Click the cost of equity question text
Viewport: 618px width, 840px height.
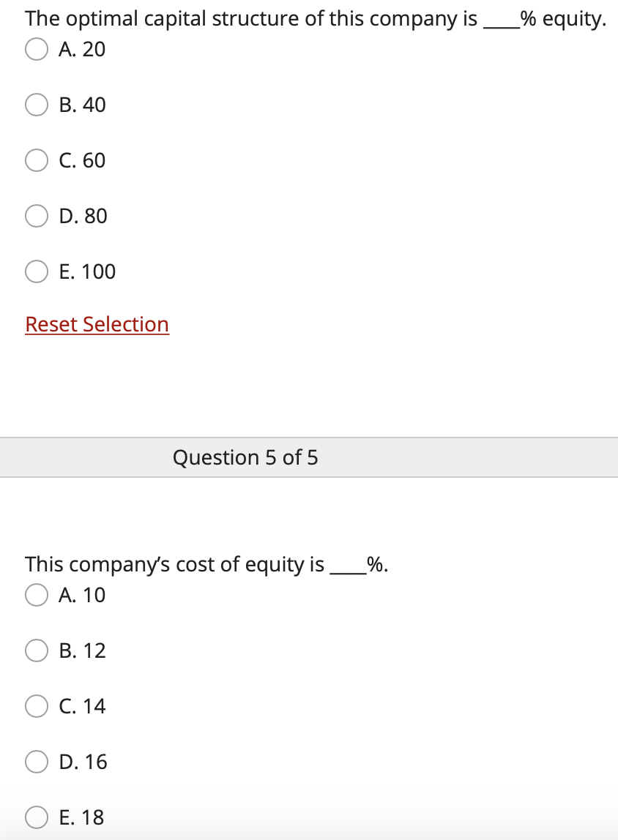pyautogui.click(x=205, y=564)
